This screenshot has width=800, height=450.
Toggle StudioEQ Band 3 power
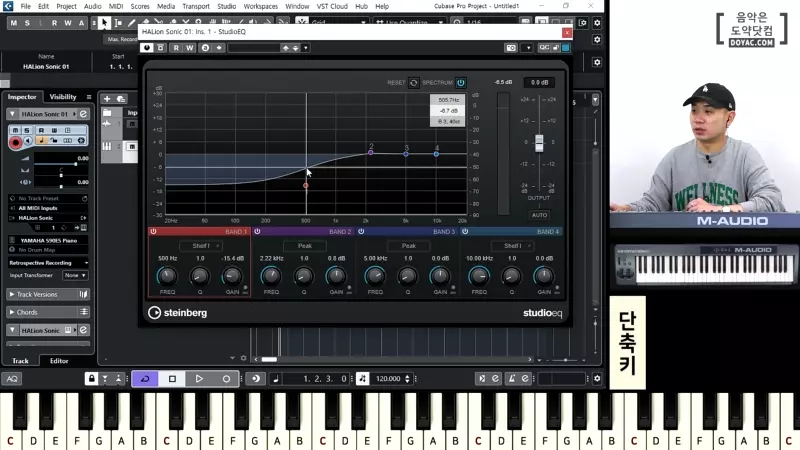(x=361, y=232)
